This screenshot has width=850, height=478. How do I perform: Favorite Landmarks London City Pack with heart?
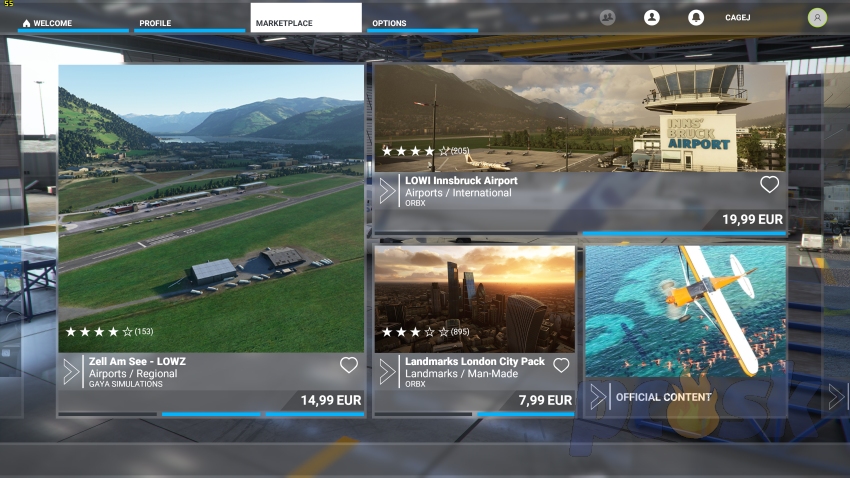click(x=561, y=365)
